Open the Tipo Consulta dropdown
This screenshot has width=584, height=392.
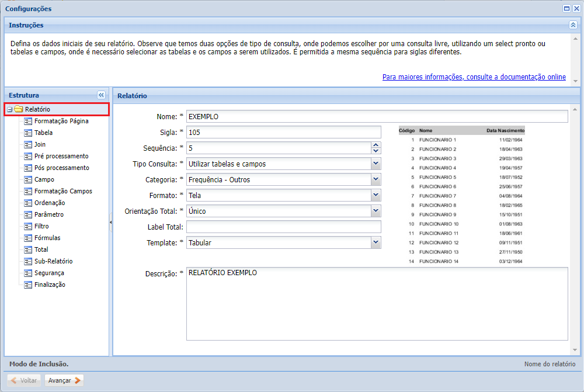click(x=376, y=164)
